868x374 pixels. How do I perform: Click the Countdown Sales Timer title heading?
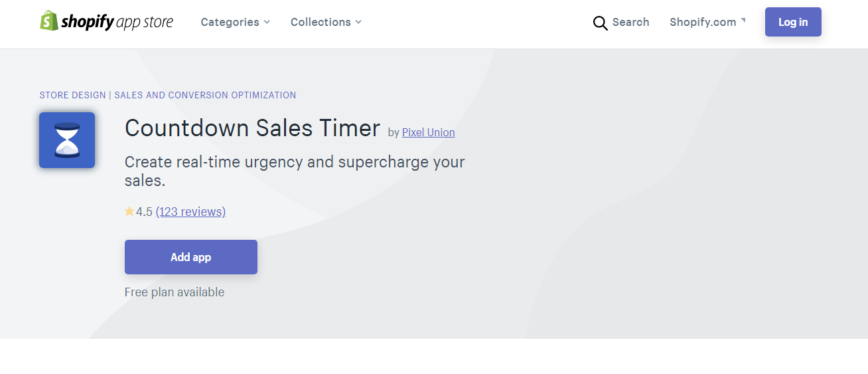[252, 128]
